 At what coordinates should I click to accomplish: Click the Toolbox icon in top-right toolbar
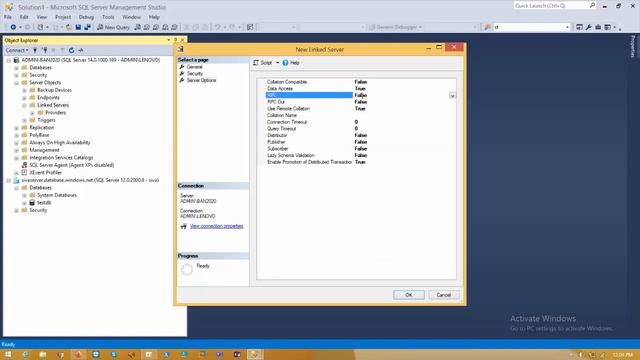pos(598,27)
